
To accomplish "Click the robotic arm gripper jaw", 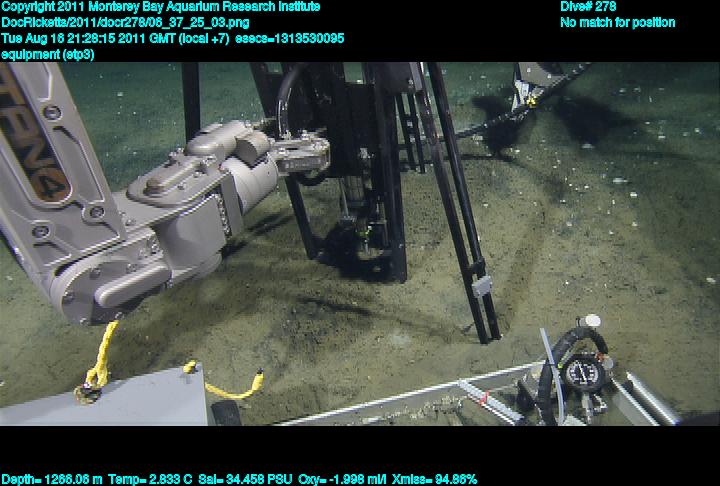I will (301, 153).
